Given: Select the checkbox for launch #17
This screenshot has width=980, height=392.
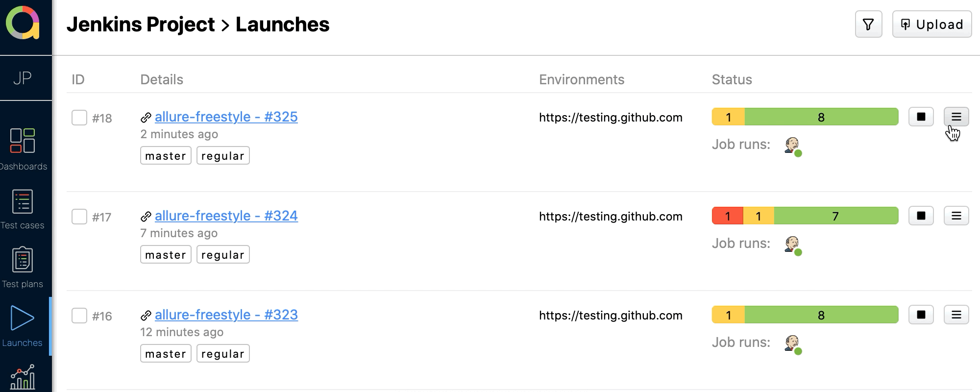Looking at the screenshot, I should click(79, 217).
